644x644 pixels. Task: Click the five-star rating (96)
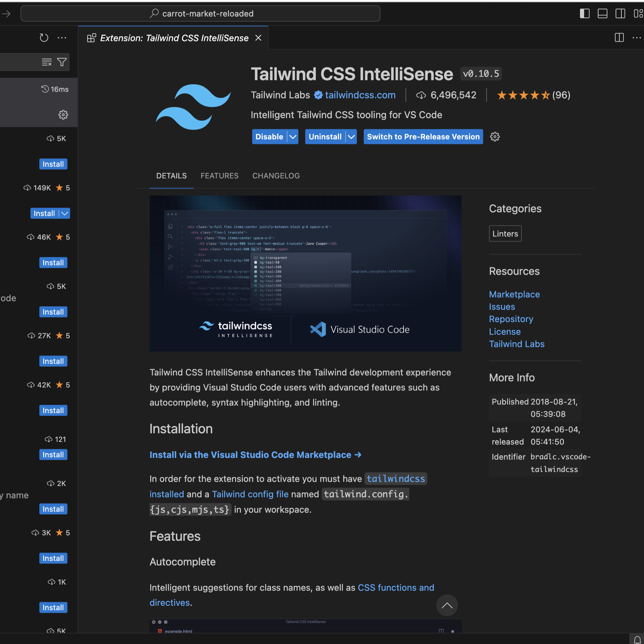(533, 95)
